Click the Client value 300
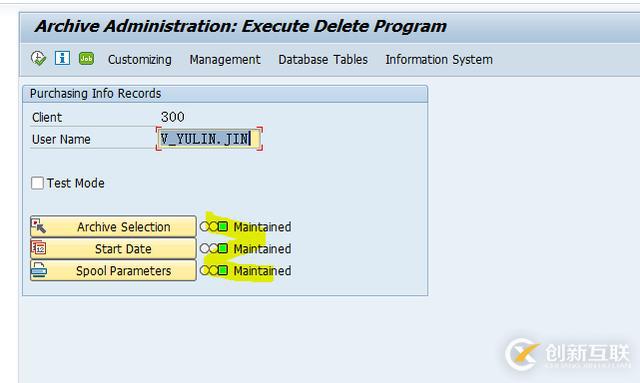 pos(173,117)
